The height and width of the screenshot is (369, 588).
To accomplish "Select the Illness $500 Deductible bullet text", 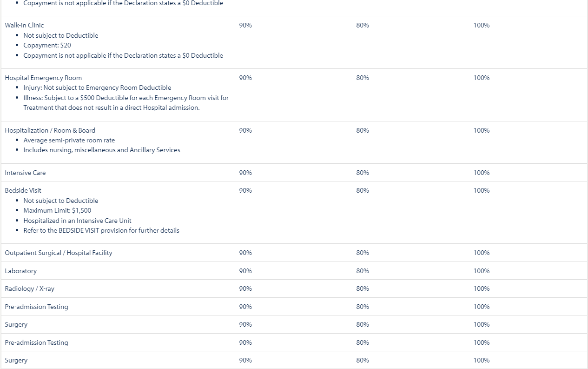I will point(126,103).
